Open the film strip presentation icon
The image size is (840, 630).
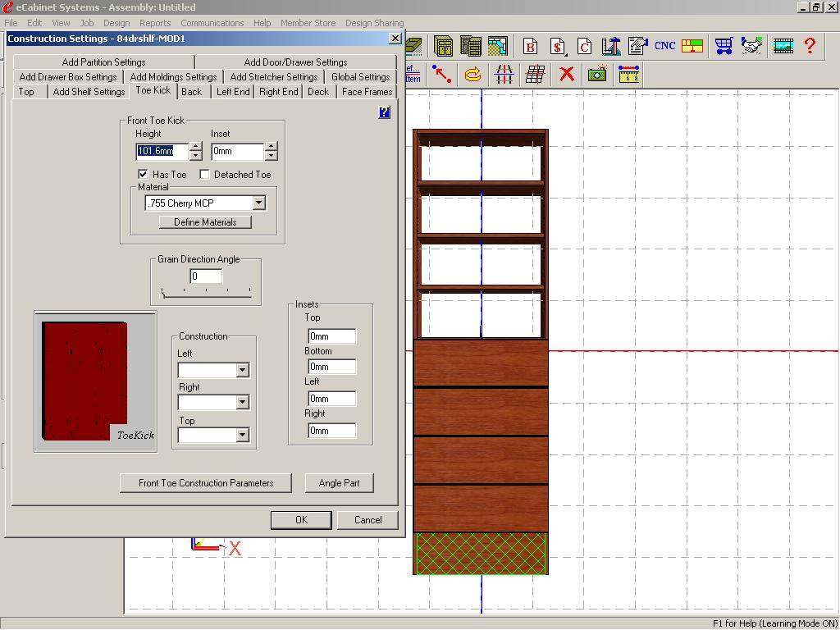(x=783, y=46)
